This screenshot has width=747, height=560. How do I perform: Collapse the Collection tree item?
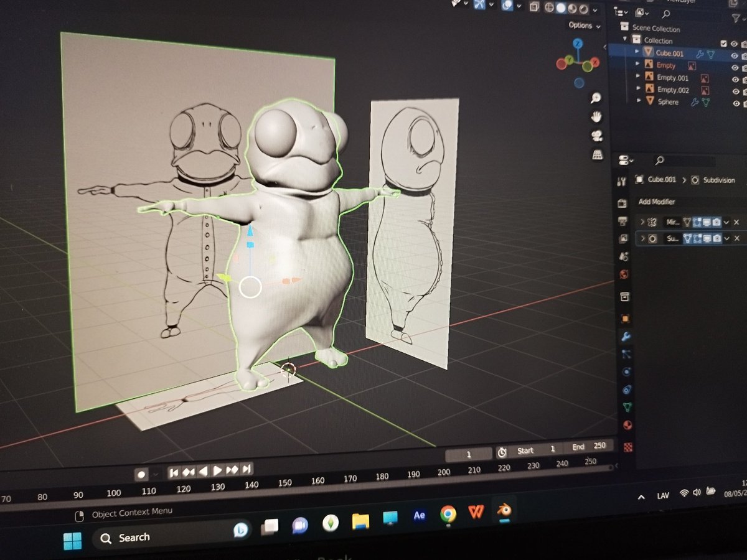626,40
